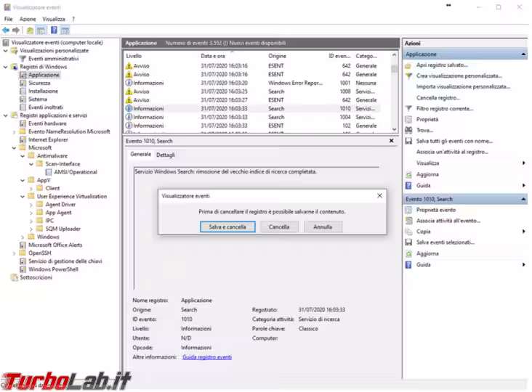Open the ? help menu

click(x=73, y=20)
